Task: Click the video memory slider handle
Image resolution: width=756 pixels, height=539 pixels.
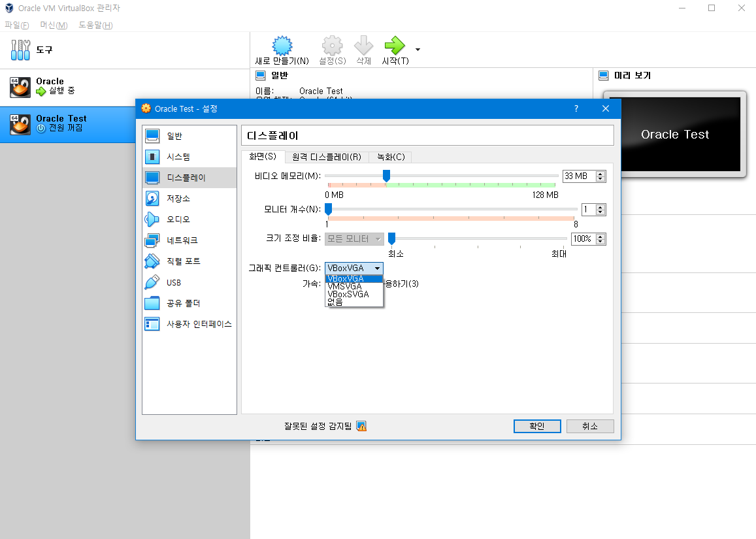Action: tap(386, 176)
